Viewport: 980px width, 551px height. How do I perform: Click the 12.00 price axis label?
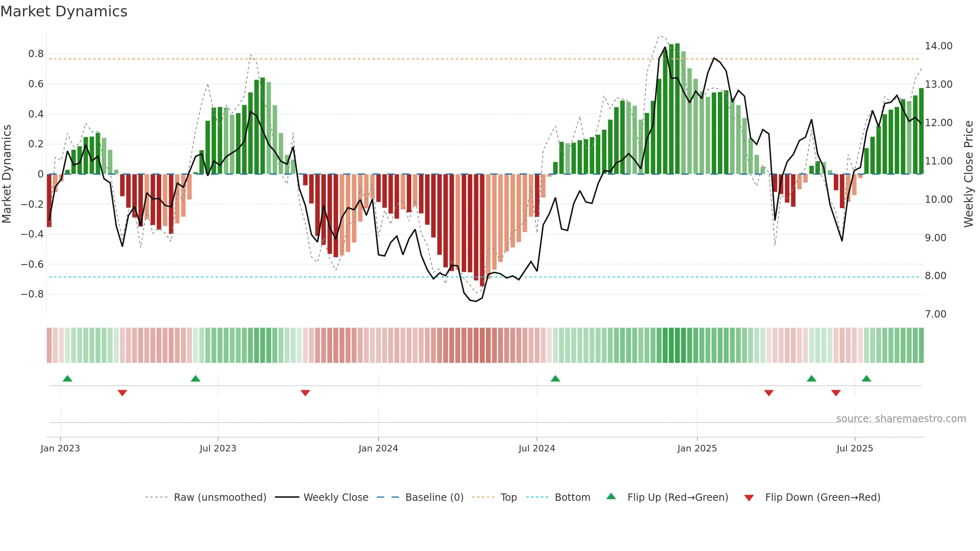pos(939,123)
